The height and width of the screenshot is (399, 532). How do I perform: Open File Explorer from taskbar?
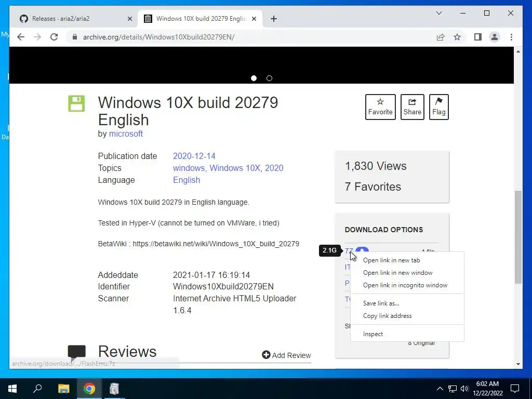coord(63,389)
